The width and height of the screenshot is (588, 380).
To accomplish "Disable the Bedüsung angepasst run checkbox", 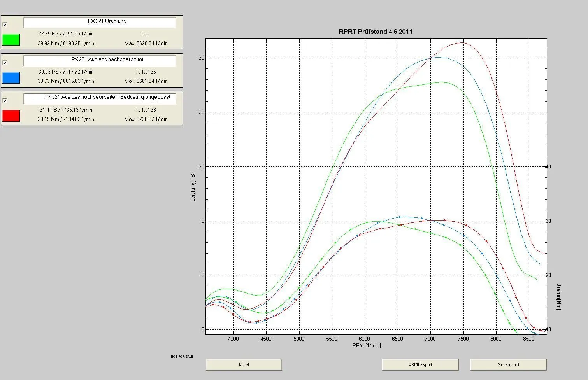I will pyautogui.click(x=5, y=100).
